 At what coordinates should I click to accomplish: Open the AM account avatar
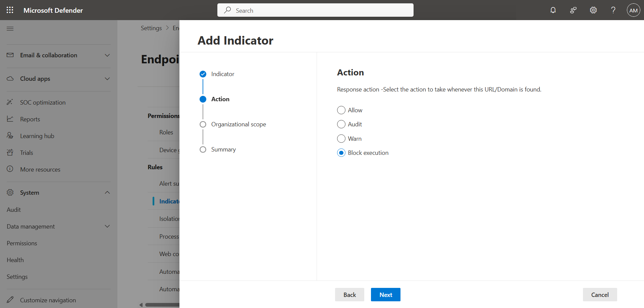(633, 10)
